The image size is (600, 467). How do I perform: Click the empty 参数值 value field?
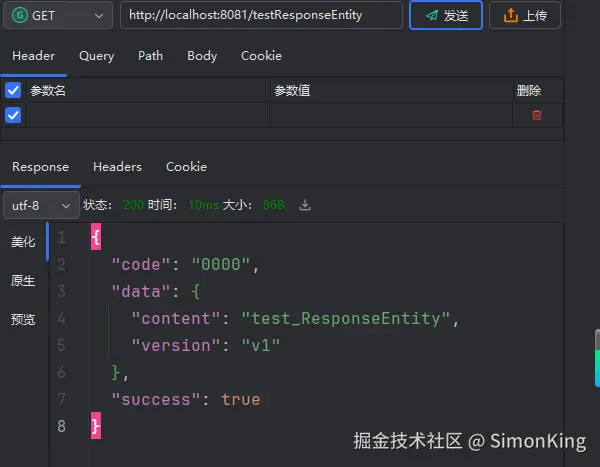(390, 115)
